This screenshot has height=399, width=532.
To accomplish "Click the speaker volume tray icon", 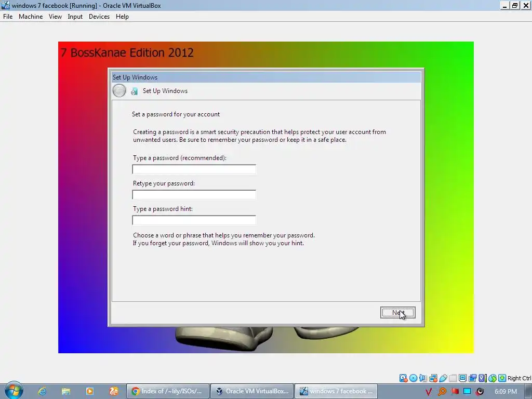I will [480, 392].
